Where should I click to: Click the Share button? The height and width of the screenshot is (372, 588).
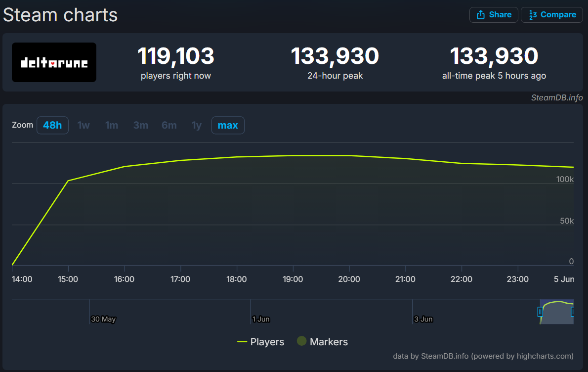click(x=494, y=15)
